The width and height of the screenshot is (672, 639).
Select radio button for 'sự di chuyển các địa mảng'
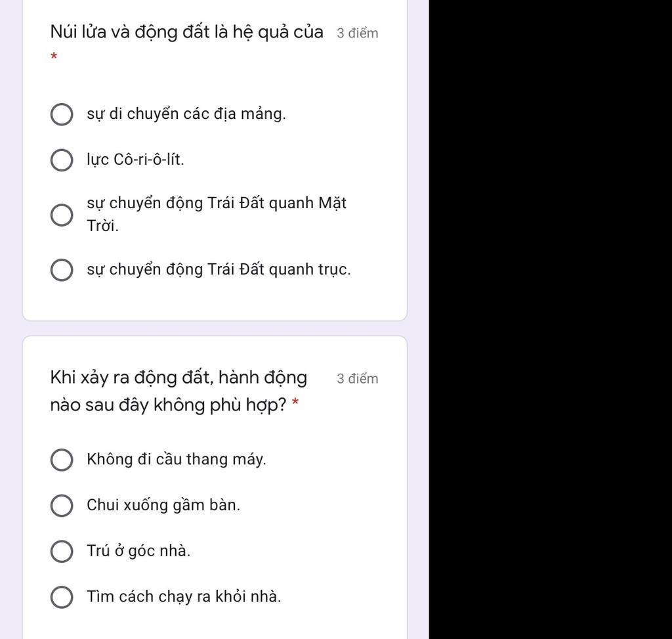[x=62, y=115]
